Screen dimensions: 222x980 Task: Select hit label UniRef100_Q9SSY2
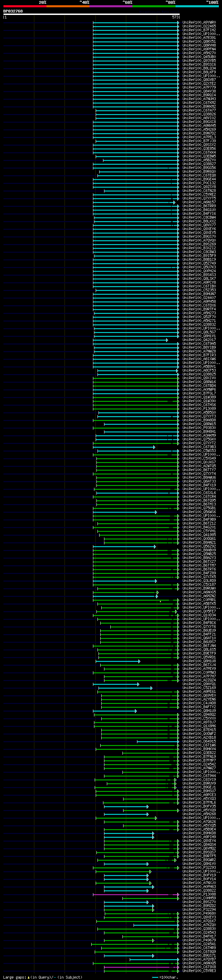pos(199,145)
